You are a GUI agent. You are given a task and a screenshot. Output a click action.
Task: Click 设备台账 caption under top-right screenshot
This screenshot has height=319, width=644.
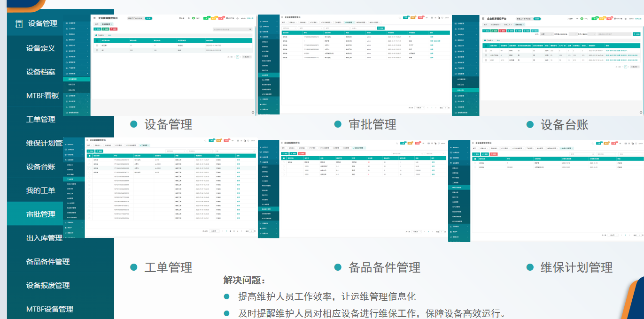[565, 125]
